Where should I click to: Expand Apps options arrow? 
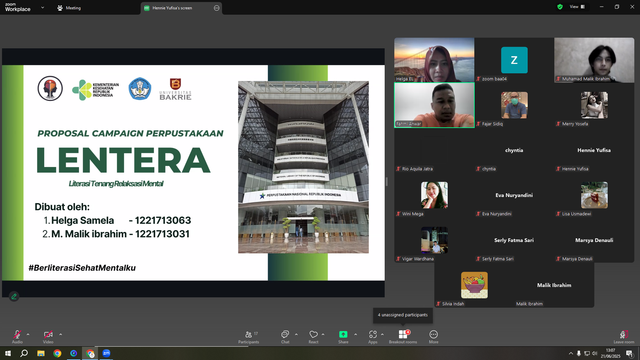[x=382, y=334]
